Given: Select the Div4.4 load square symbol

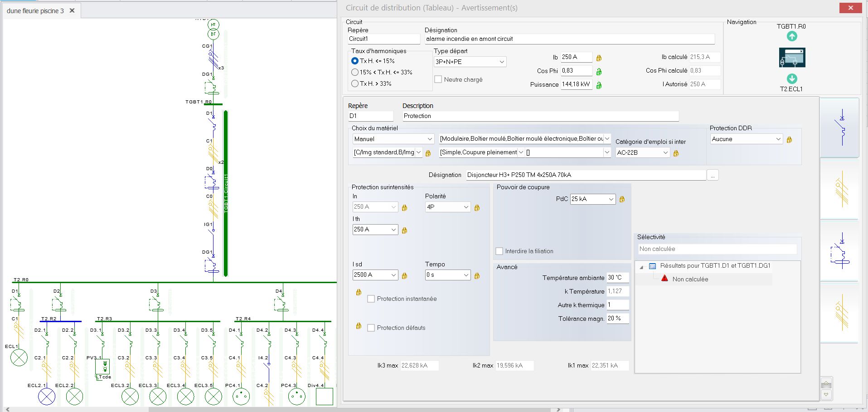Looking at the screenshot, I should [x=325, y=397].
